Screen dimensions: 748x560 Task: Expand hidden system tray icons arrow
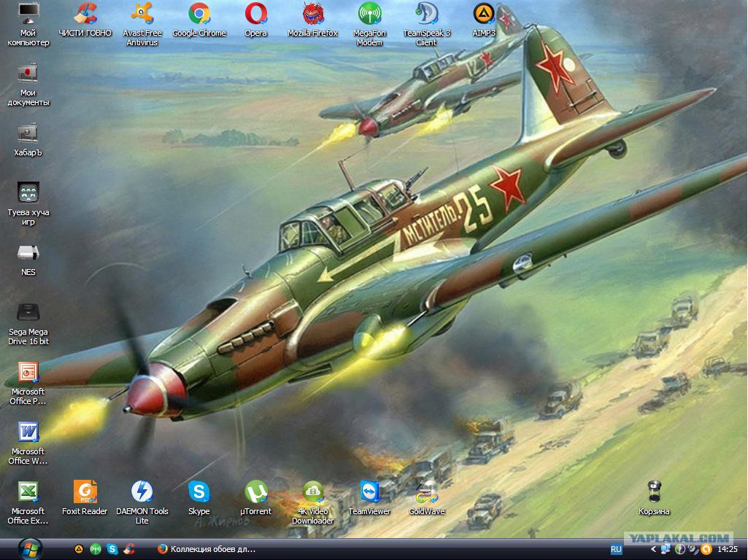pos(653,550)
